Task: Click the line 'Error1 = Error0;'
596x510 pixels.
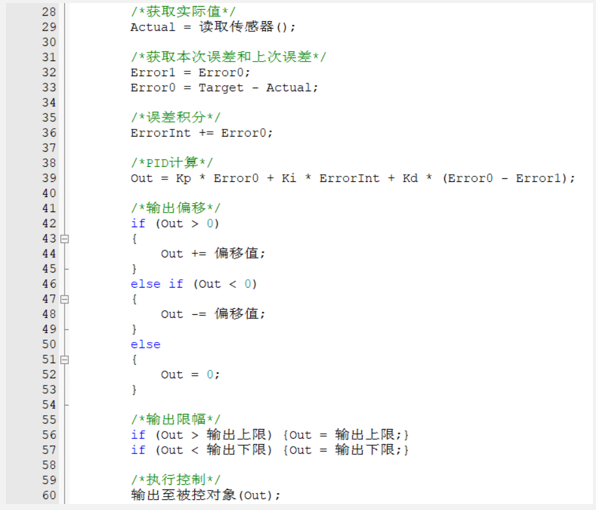Action: tap(190, 73)
